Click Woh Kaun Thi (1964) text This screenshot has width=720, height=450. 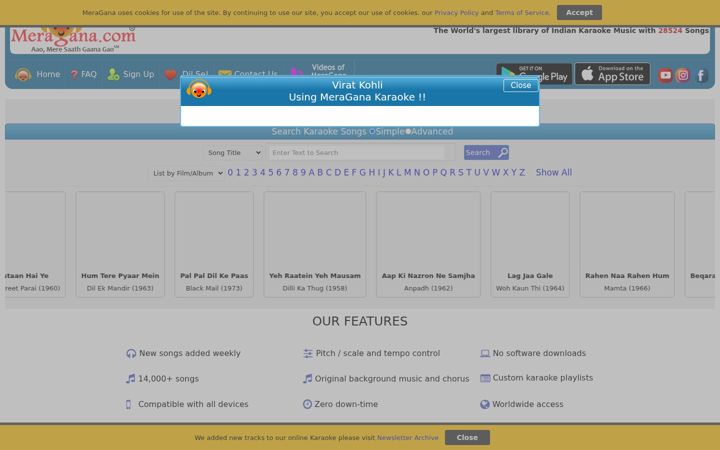[x=530, y=288]
